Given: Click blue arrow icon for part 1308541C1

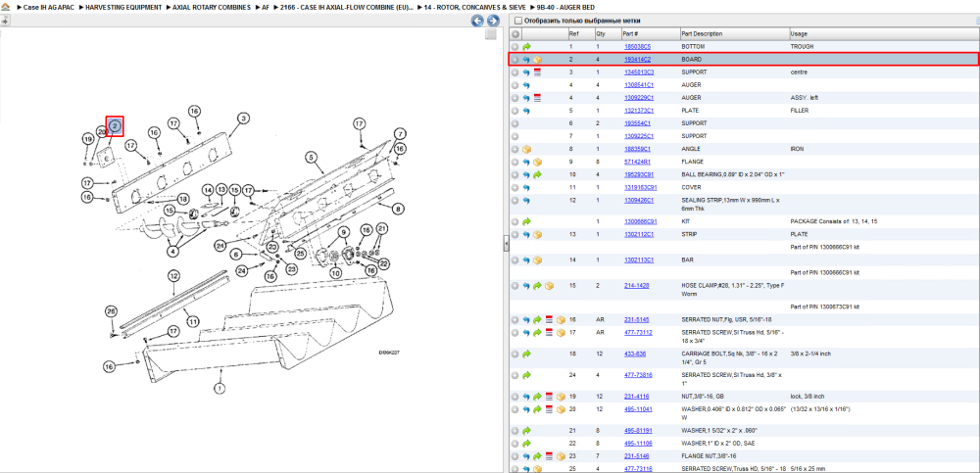Looking at the screenshot, I should (x=526, y=85).
